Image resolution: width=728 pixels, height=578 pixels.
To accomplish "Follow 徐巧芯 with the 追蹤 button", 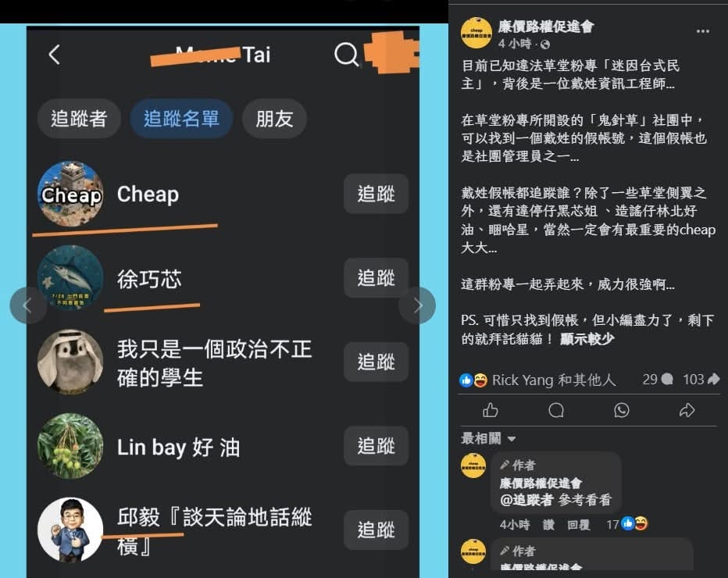I will click(x=376, y=277).
